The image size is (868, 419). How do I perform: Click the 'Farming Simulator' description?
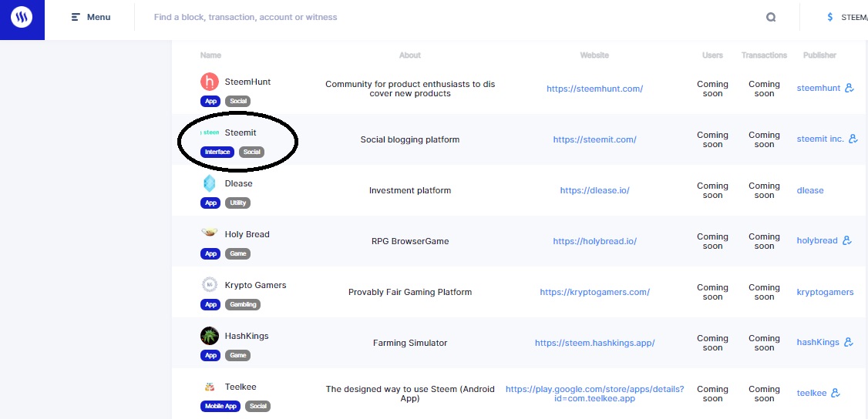pyautogui.click(x=409, y=343)
